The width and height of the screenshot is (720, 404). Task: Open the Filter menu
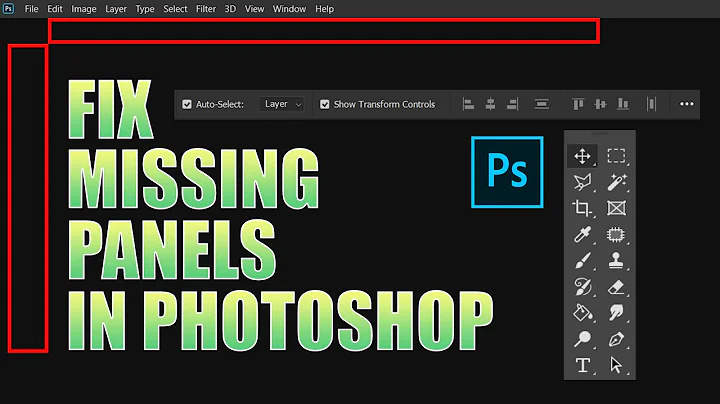click(206, 9)
